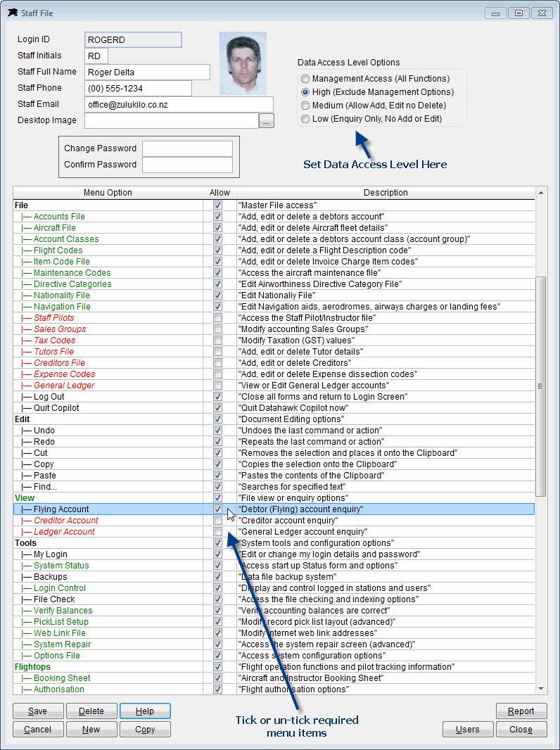Image resolution: width=560 pixels, height=750 pixels.
Task: Click the Close button at bottom right
Action: tap(521, 730)
